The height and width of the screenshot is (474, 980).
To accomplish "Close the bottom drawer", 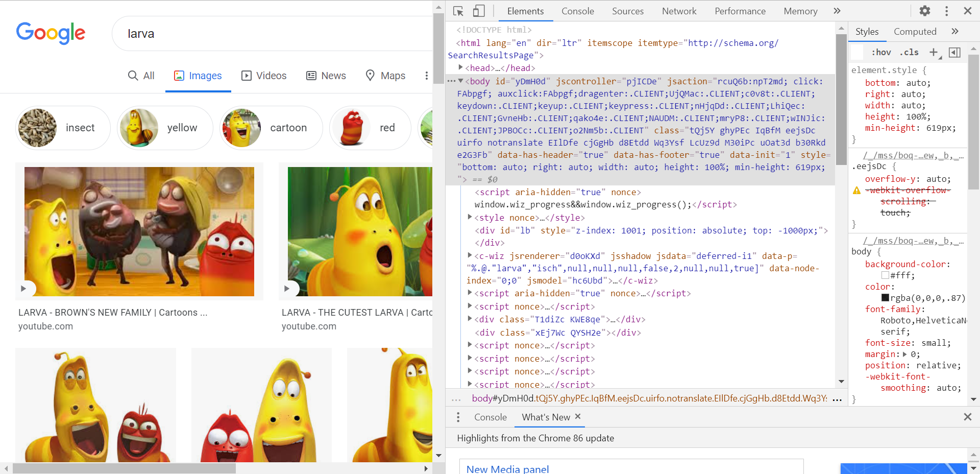I will [967, 417].
